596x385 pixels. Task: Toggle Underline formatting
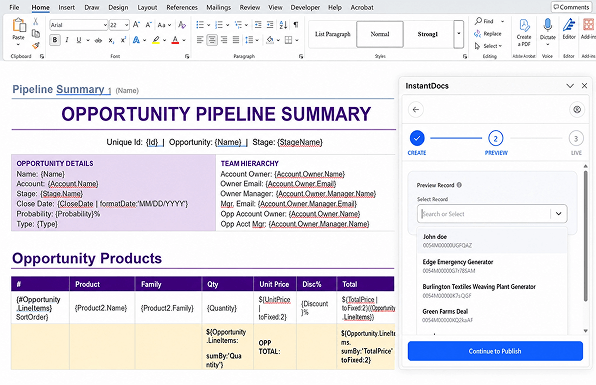point(79,40)
